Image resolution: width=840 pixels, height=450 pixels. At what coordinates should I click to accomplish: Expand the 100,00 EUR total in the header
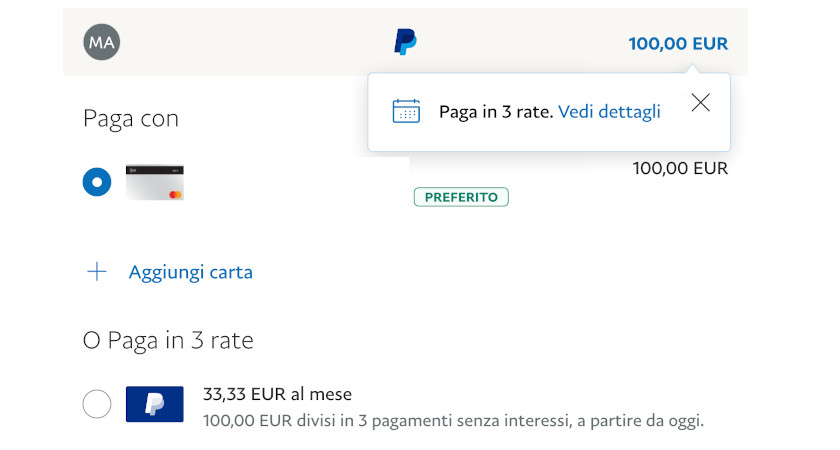[x=678, y=43]
